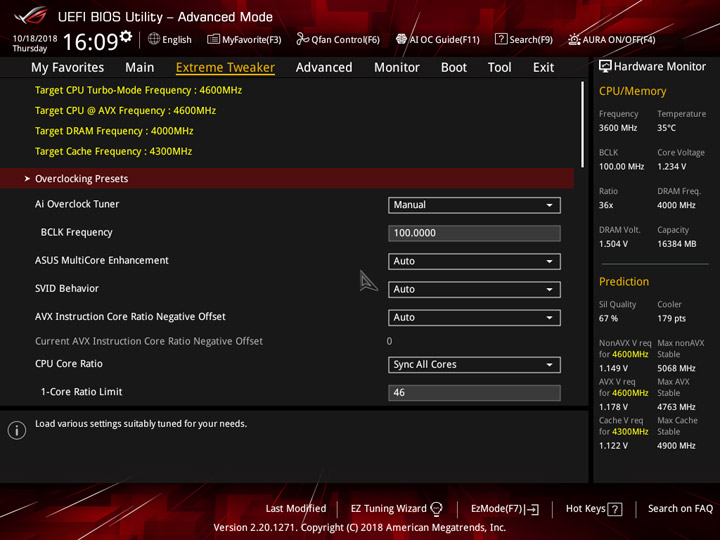The width and height of the screenshot is (720, 540).
Task: Open the Main tab
Action: [140, 68]
